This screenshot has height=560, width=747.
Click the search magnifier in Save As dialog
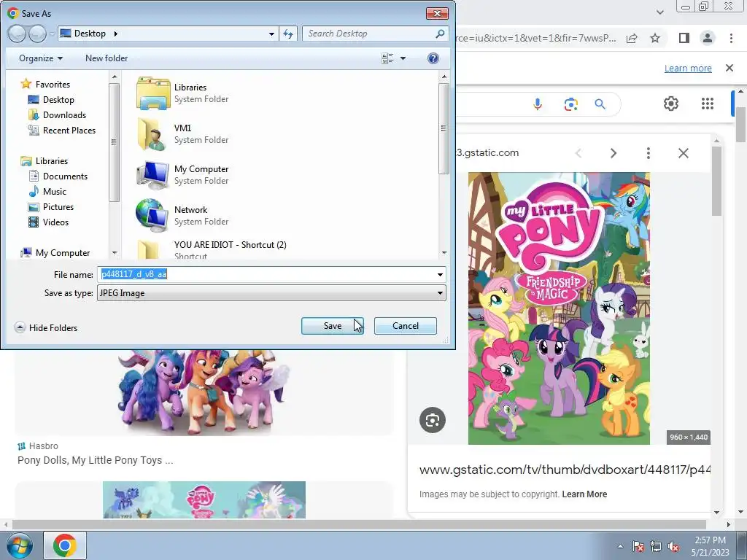click(x=440, y=34)
